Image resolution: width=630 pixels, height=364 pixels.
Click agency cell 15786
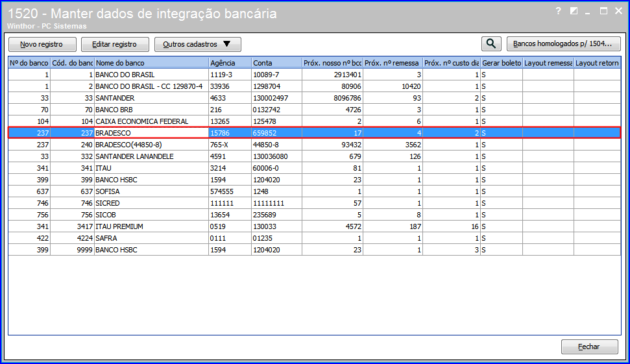pos(230,133)
